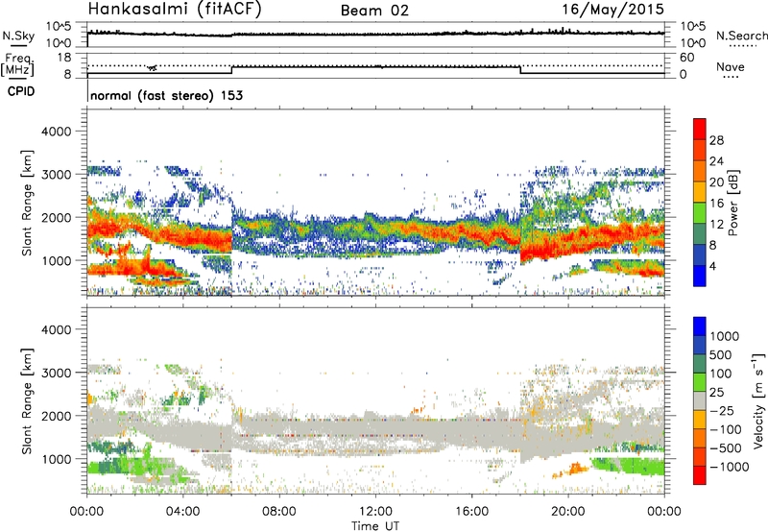Viewport: 768px width, 532px height.
Task: Select the -1000 tick on Velocity color bar
Action: 730,467
